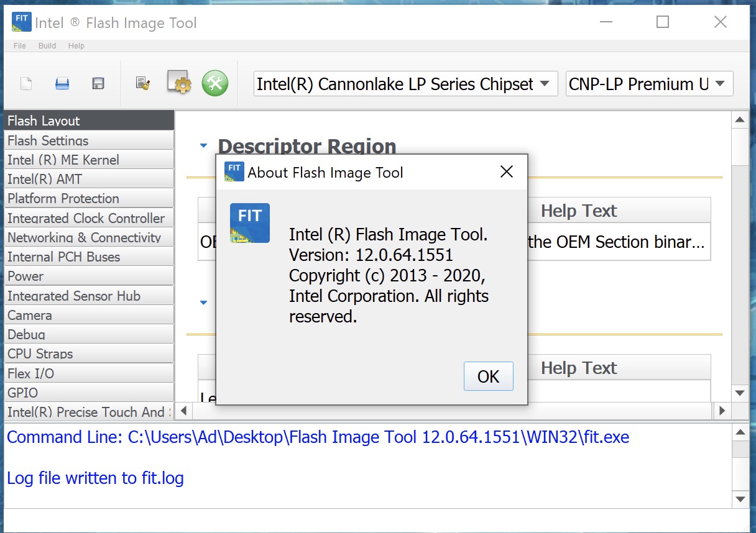Open the build settings gear icon

(x=179, y=83)
